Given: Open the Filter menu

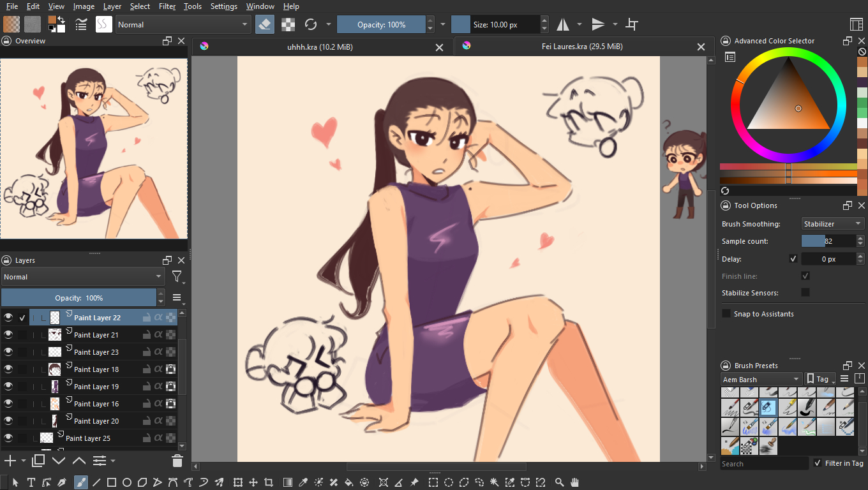Looking at the screenshot, I should pos(167,6).
